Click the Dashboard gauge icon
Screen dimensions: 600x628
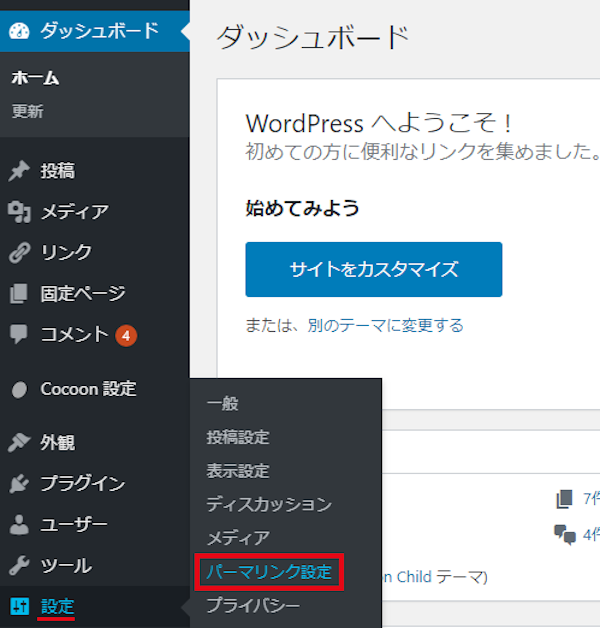19,31
